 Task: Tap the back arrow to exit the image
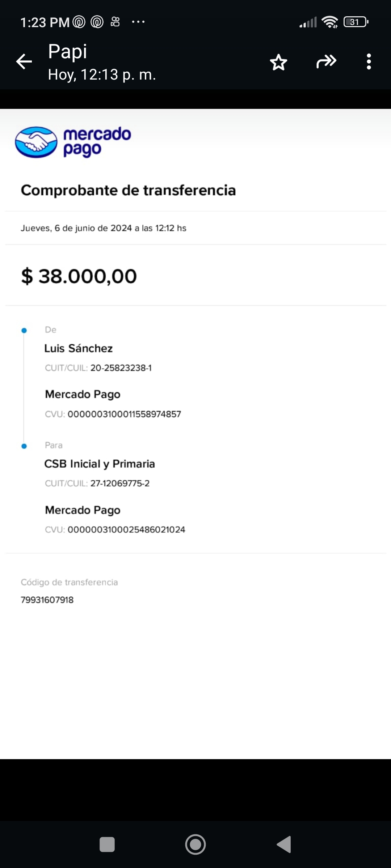(x=24, y=61)
